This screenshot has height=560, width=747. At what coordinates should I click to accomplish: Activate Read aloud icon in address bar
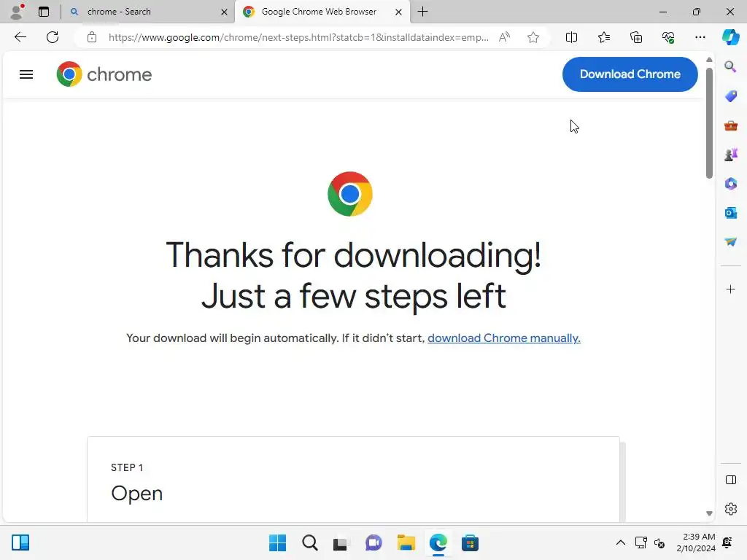(x=504, y=37)
